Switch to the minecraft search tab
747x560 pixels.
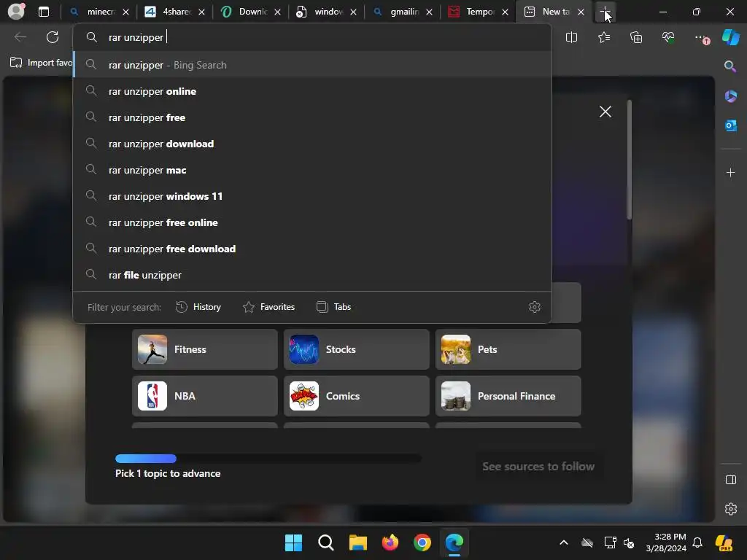point(98,12)
